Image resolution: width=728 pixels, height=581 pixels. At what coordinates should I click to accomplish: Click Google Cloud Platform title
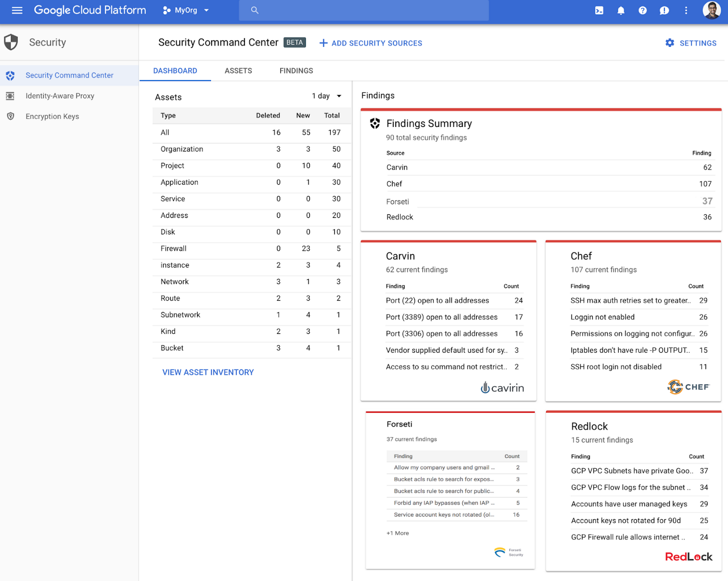coord(90,10)
